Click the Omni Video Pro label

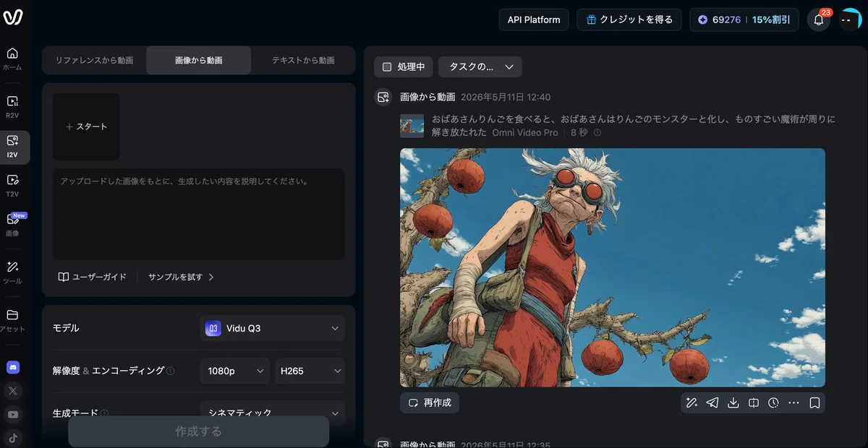click(x=525, y=133)
